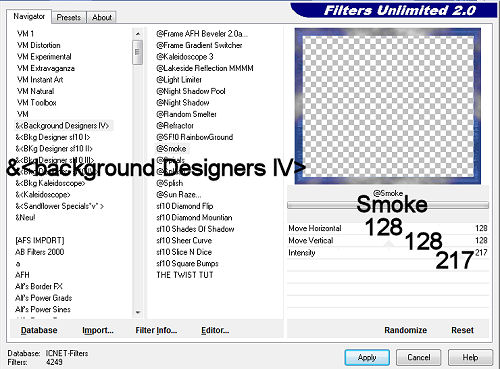Open Filter Info...
The width and height of the screenshot is (500, 369).
pyautogui.click(x=156, y=330)
